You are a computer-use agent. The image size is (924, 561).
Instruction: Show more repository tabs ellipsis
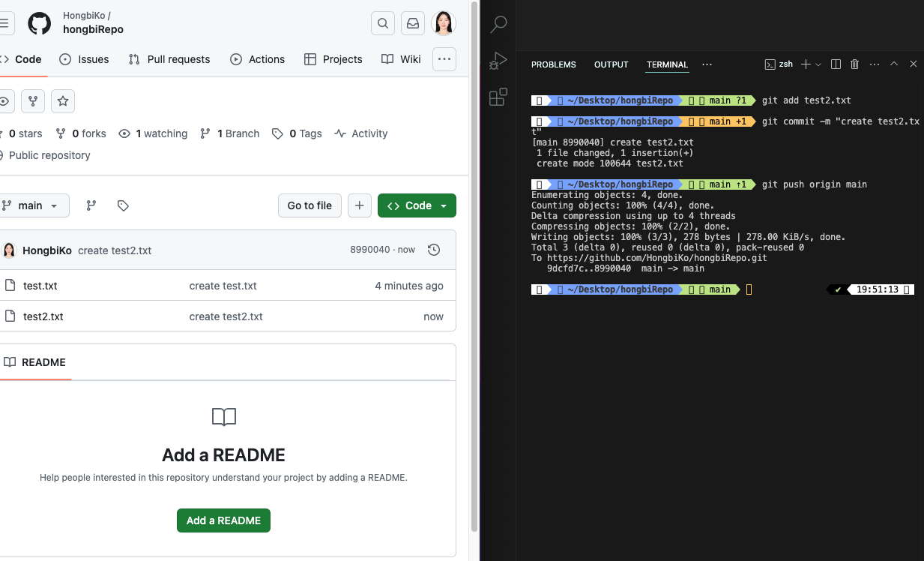(x=444, y=59)
